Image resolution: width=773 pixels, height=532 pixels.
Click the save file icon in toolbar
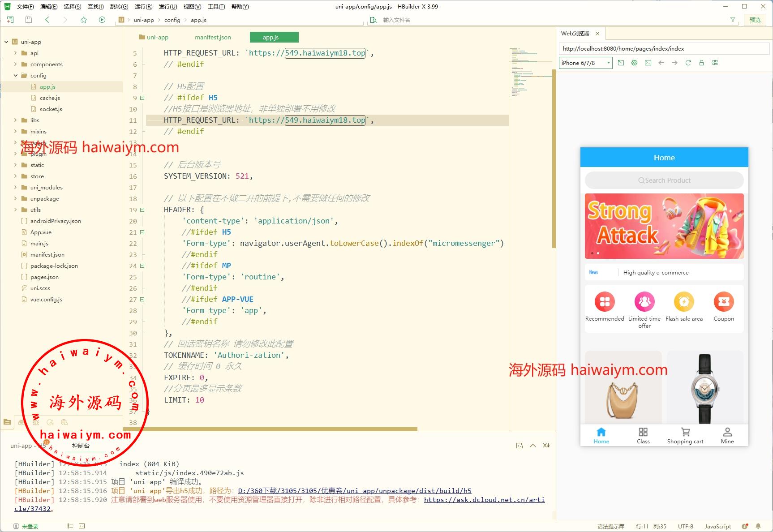29,20
